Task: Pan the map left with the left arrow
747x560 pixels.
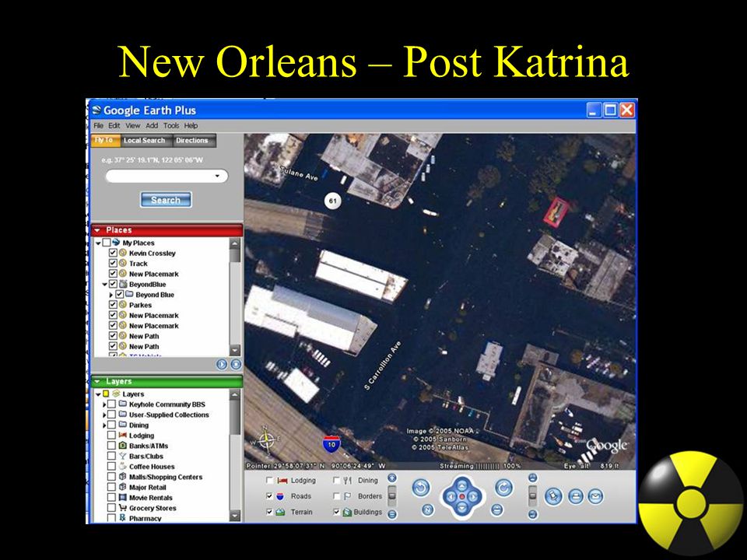Action: [x=450, y=497]
